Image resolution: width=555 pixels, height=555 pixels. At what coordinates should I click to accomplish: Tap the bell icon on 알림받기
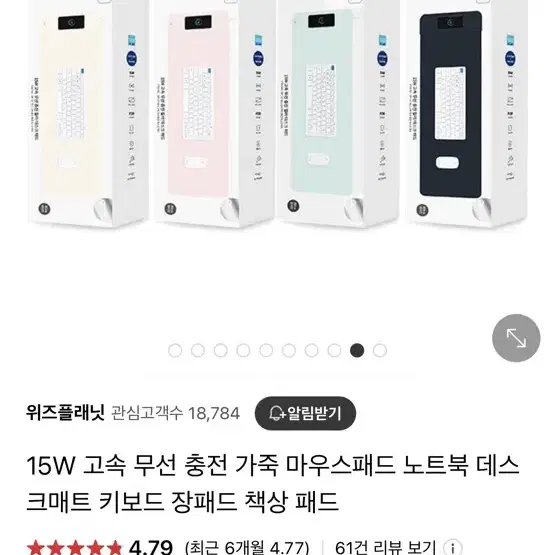276,413
